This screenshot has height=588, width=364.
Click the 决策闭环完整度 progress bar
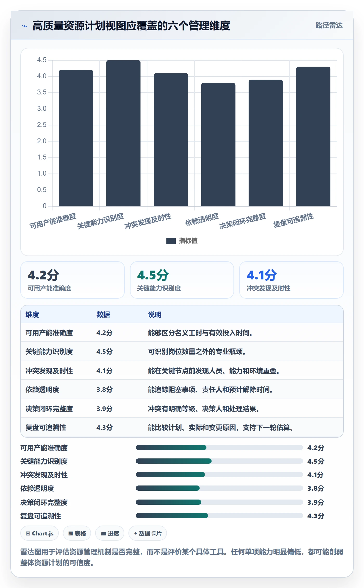click(x=219, y=502)
